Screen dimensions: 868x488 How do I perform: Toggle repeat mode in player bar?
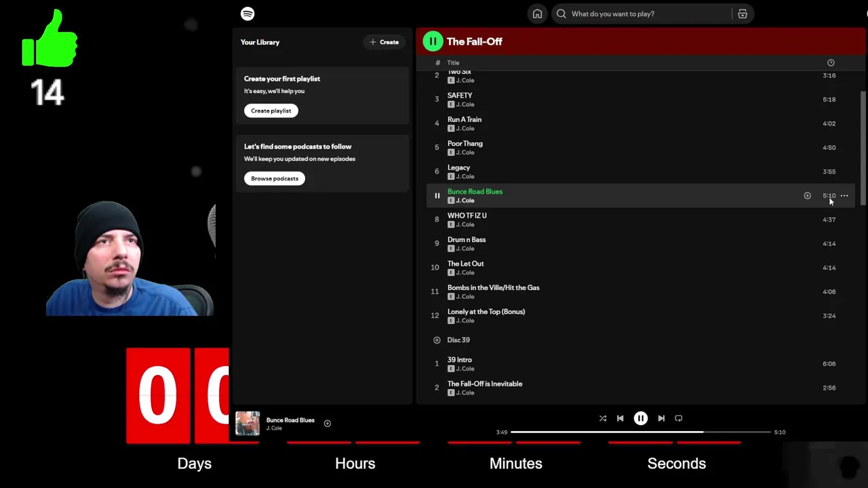[679, 418]
